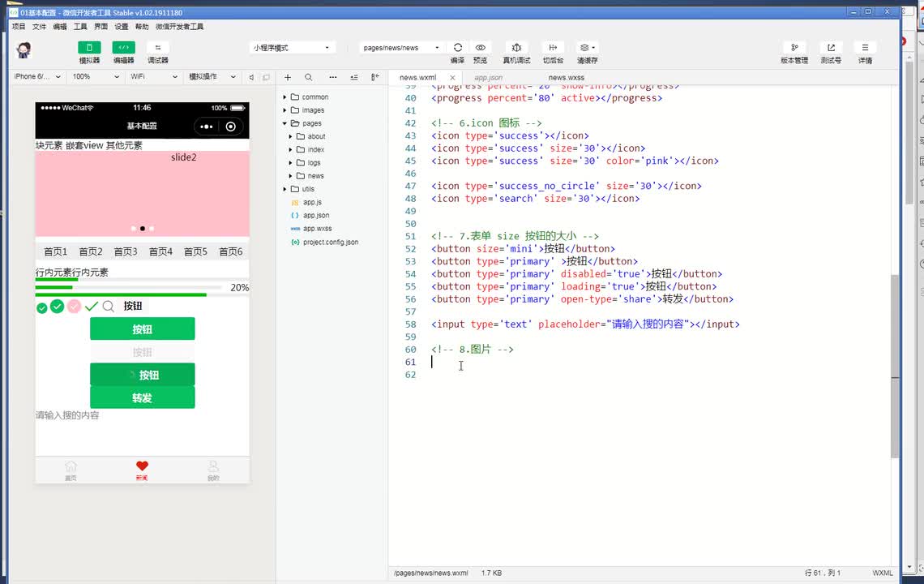Open the 小程序模式 mode dropdown

pos(292,48)
